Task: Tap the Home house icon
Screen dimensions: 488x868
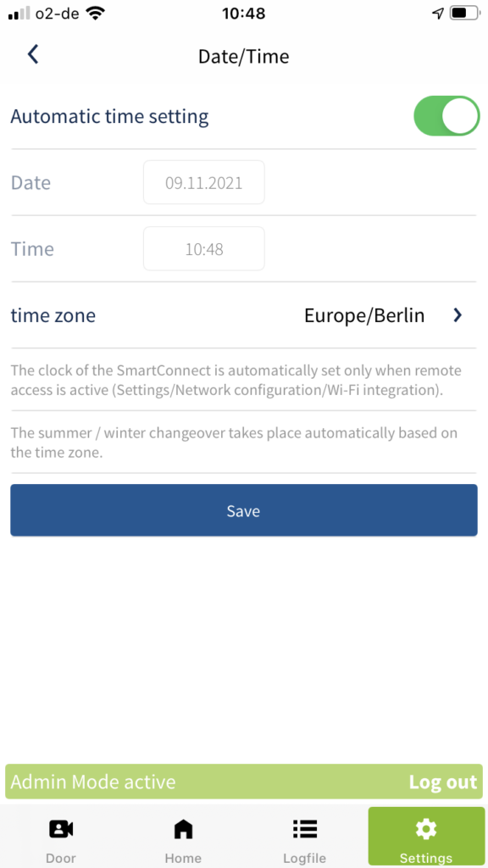Action: [183, 829]
